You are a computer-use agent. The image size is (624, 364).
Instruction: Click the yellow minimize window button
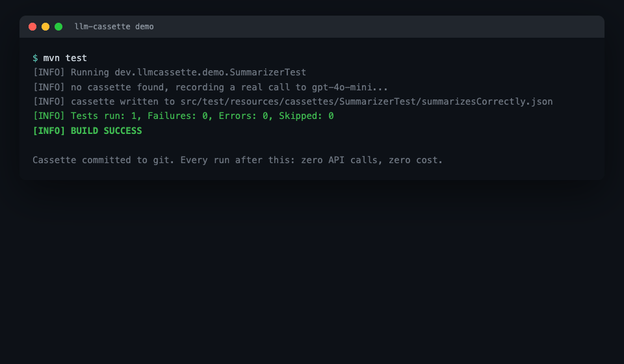tap(45, 27)
